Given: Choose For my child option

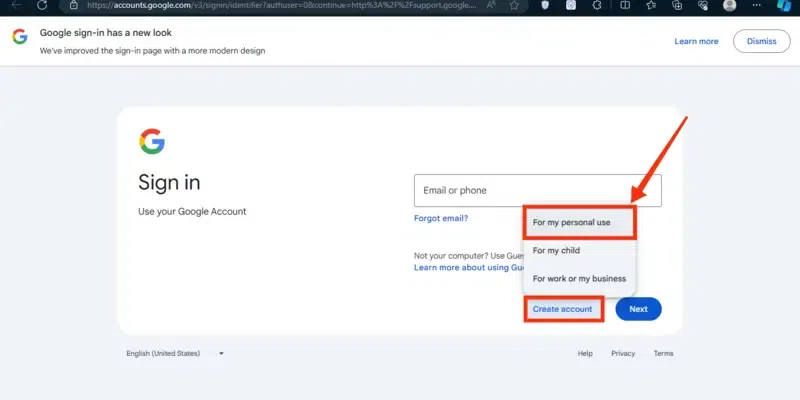Looking at the screenshot, I should tap(580, 251).
